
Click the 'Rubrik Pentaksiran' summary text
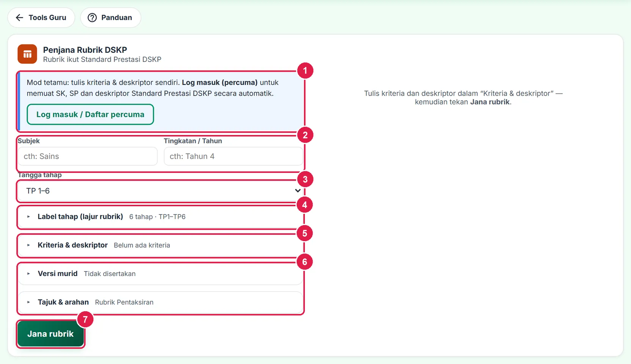(x=124, y=302)
